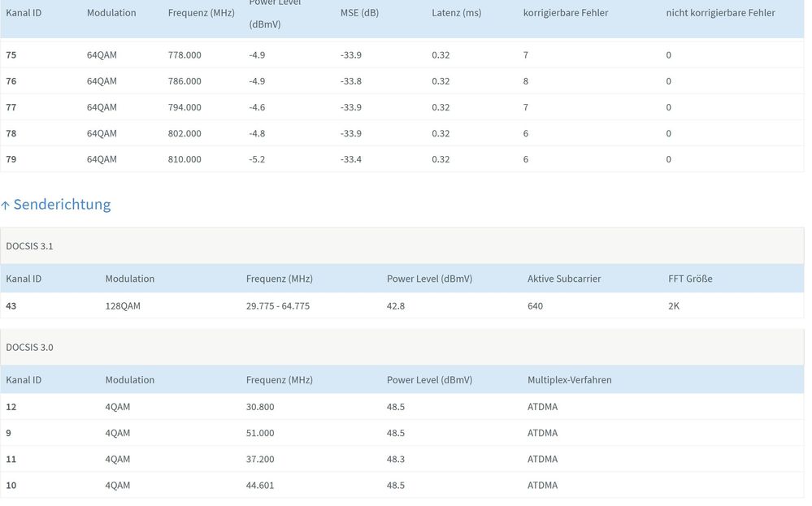
Task: Click the MSE (dB) column header
Action: pos(359,13)
